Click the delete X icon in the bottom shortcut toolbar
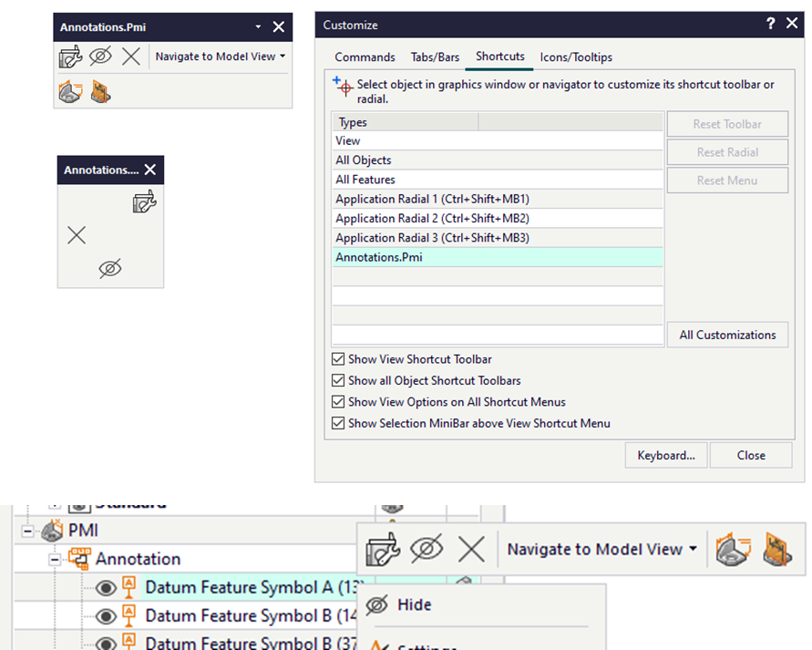 [471, 550]
